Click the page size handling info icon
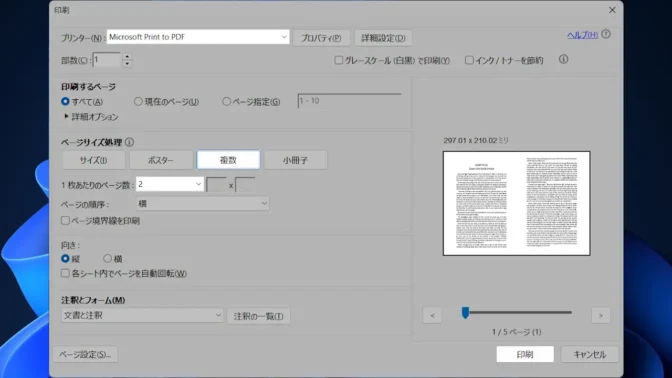This screenshot has width=672, height=378. click(x=129, y=142)
